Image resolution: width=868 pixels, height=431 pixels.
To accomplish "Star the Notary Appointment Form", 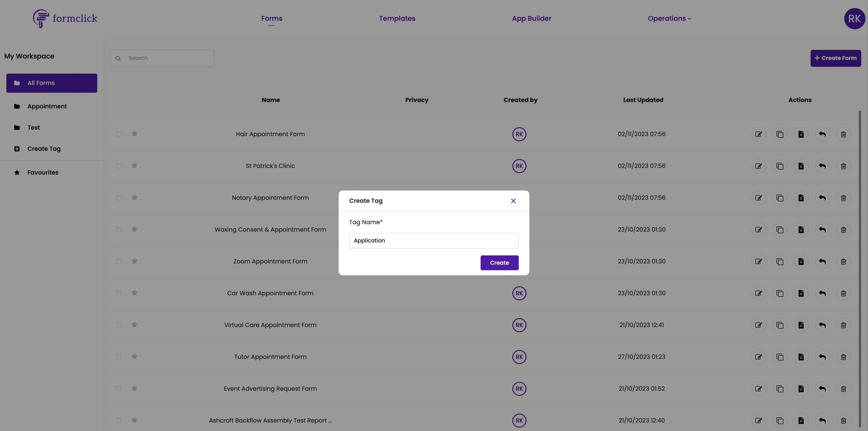I will (x=134, y=197).
